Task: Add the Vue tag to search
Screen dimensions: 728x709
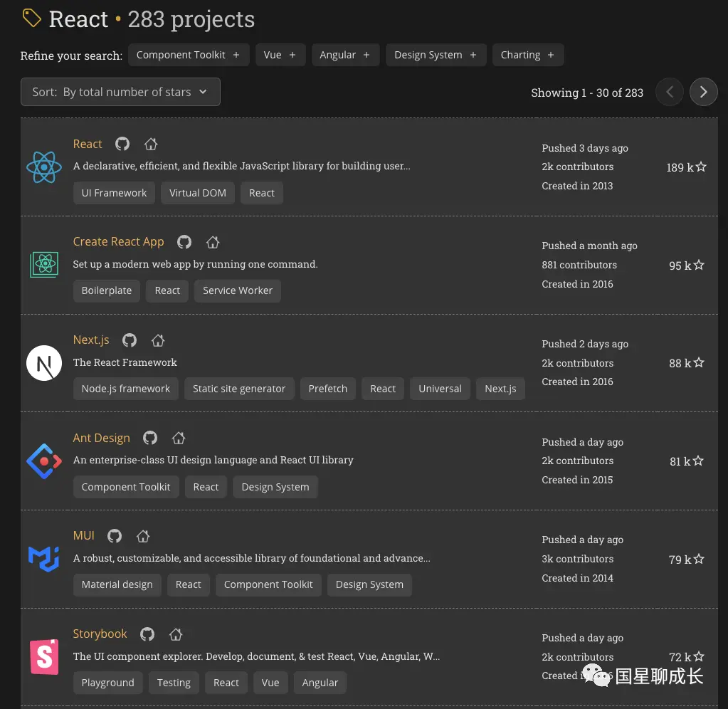Action: click(x=280, y=55)
